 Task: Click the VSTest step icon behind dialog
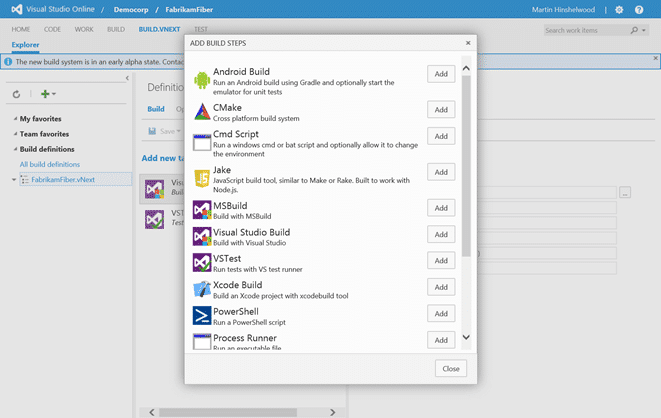[154, 220]
